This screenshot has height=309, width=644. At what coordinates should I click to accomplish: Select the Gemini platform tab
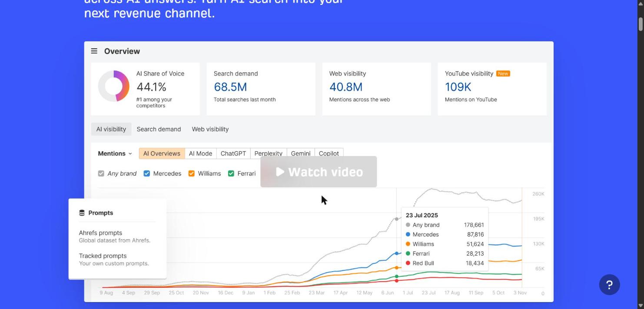point(301,153)
